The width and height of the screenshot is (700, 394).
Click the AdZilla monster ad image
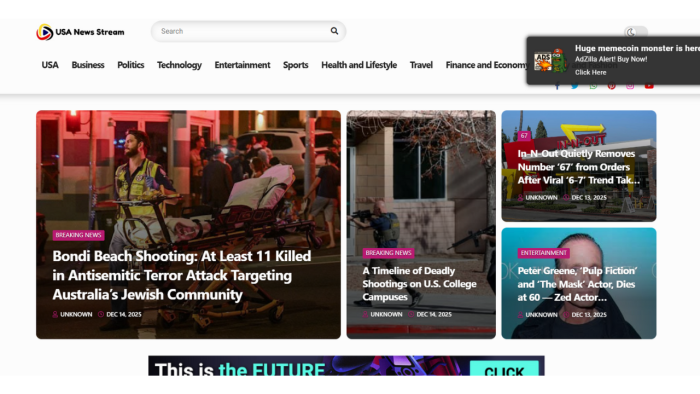point(550,61)
